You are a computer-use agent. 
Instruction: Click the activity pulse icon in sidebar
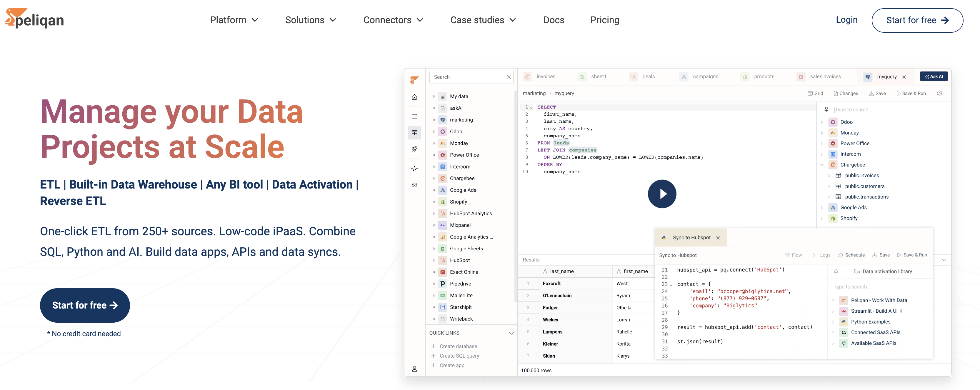[414, 168]
